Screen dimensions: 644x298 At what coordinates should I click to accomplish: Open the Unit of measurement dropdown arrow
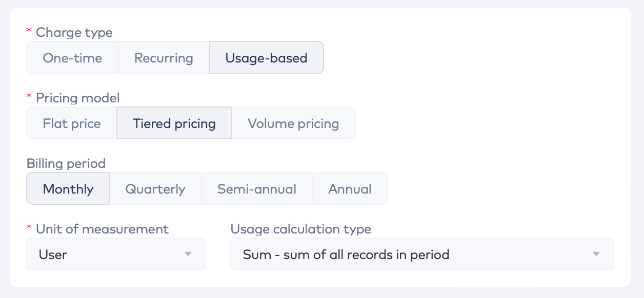pyautogui.click(x=188, y=253)
